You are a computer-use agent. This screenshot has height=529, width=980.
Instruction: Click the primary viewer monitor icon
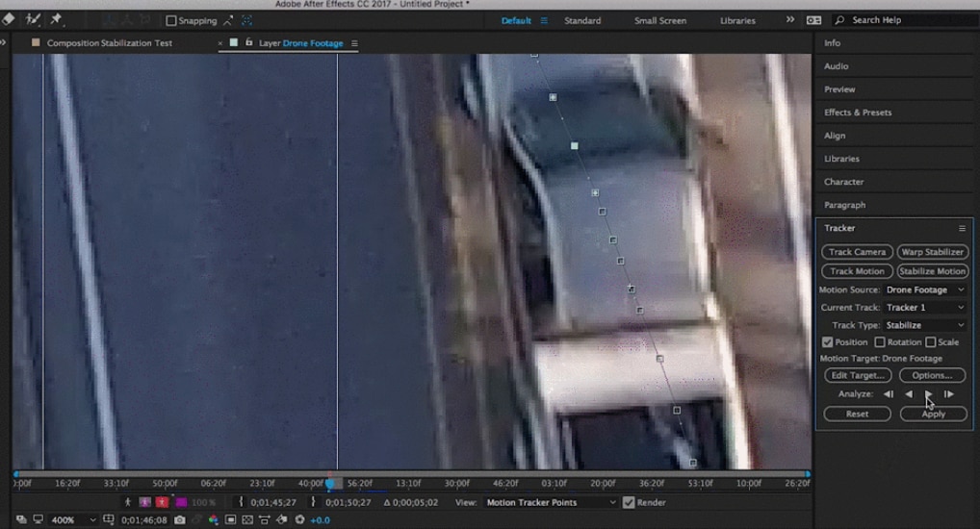pos(39,519)
